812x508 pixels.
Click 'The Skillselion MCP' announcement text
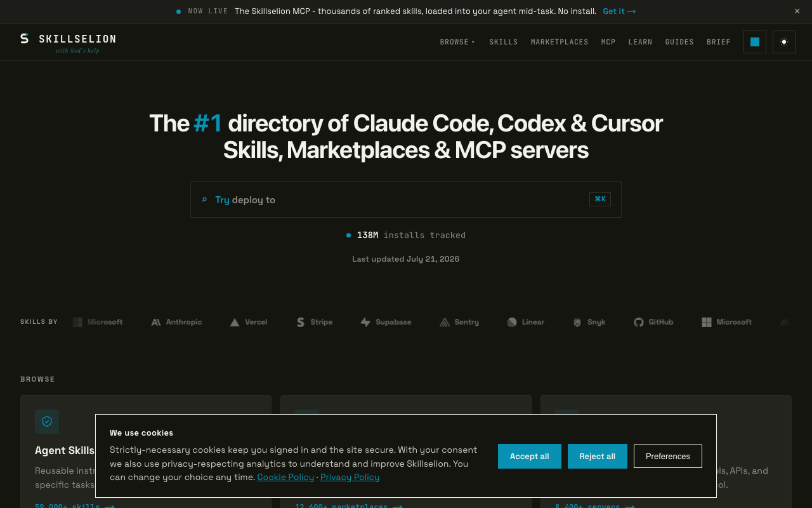[416, 11]
